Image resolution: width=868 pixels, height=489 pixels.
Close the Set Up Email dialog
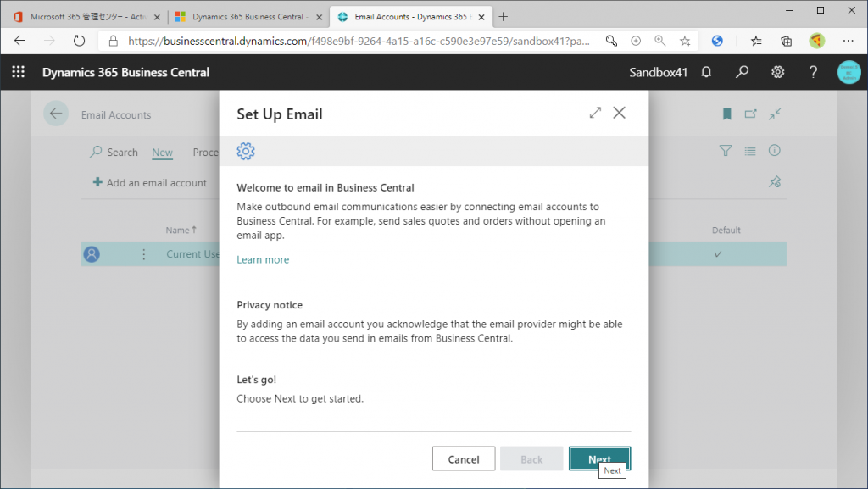tap(620, 113)
